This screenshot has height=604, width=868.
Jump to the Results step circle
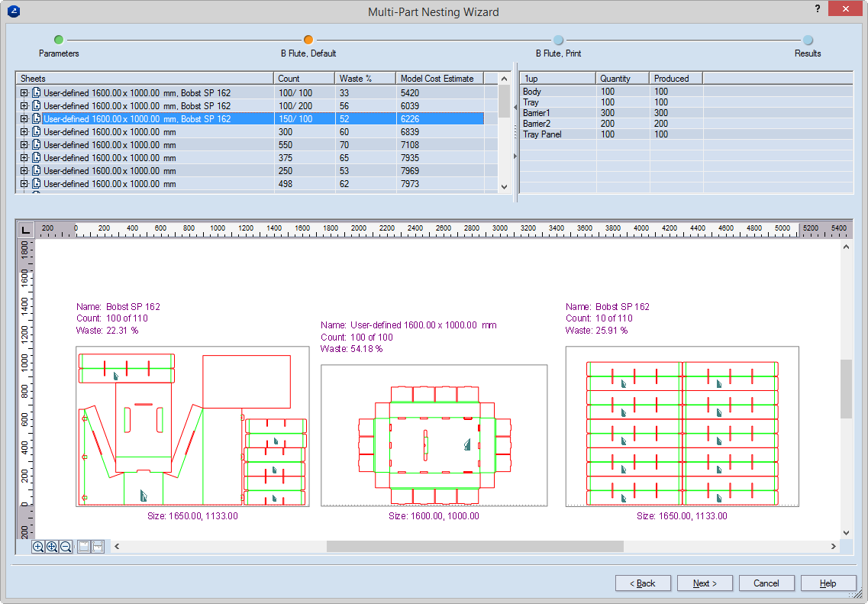tap(808, 40)
